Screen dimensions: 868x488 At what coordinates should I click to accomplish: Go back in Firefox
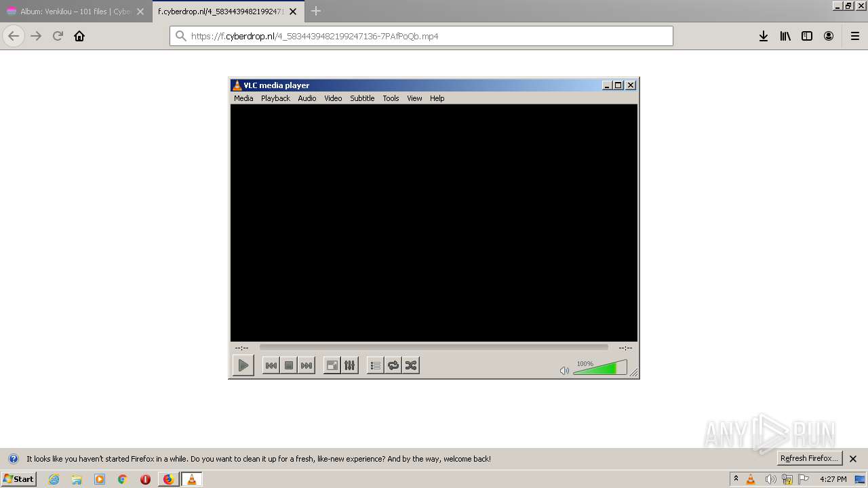(14, 36)
